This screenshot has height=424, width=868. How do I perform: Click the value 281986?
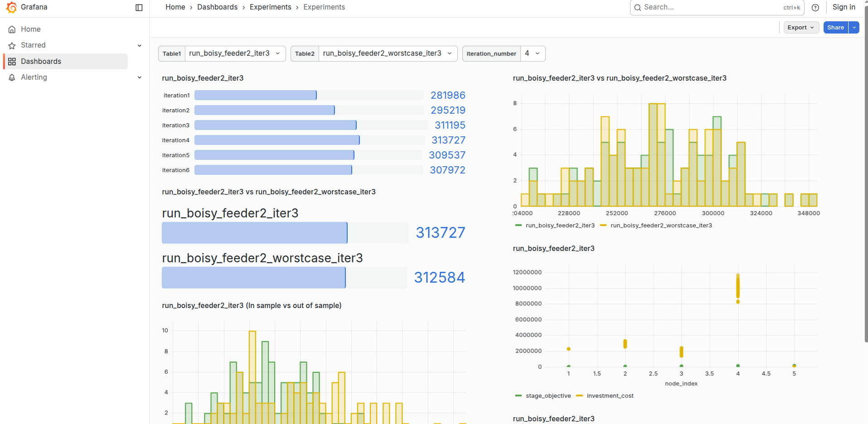(448, 95)
